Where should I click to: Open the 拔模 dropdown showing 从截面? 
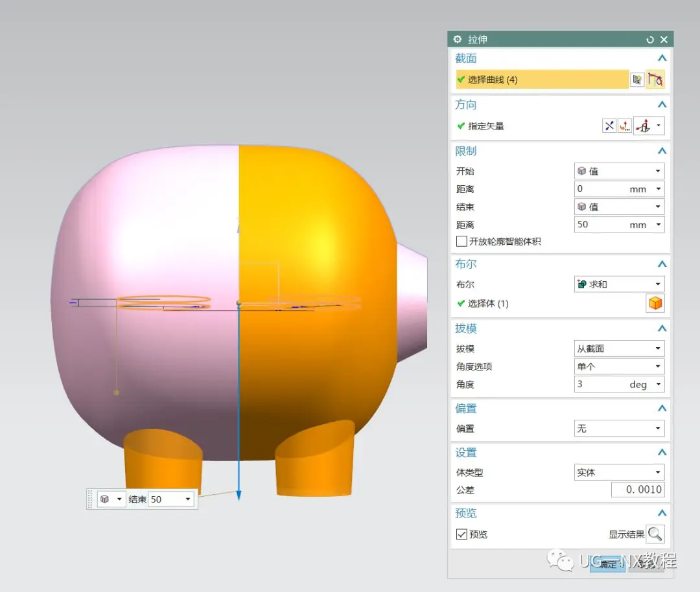pyautogui.click(x=619, y=348)
